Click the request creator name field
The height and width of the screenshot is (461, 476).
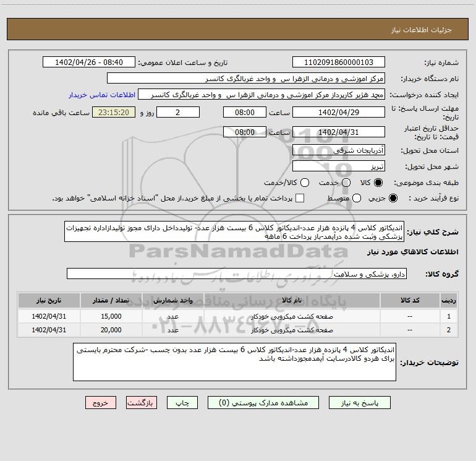tap(261, 95)
